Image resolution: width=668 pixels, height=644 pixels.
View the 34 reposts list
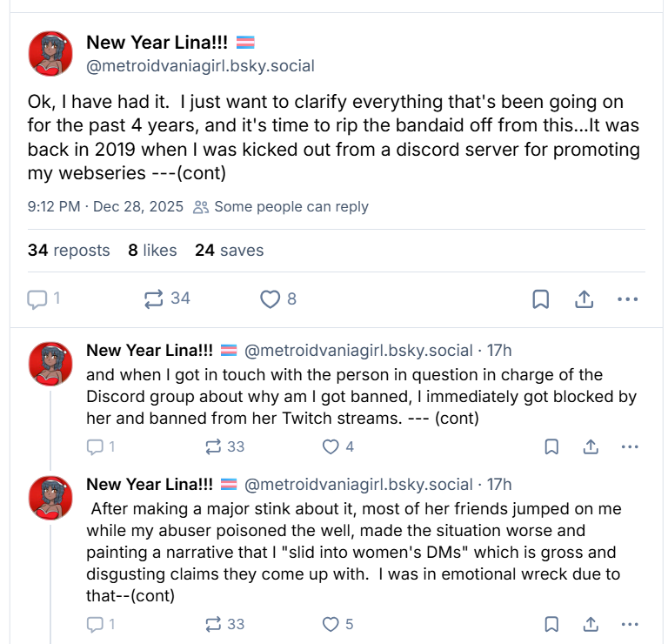click(69, 251)
